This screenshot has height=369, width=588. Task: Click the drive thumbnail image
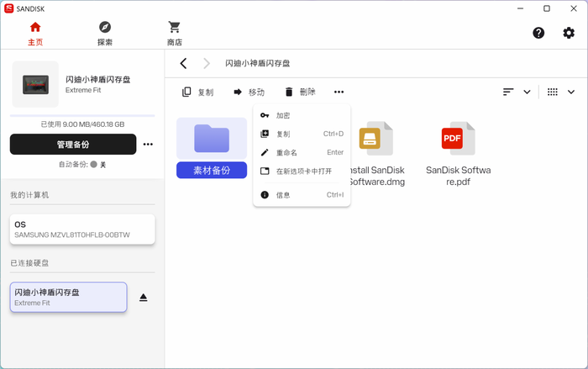pos(35,84)
